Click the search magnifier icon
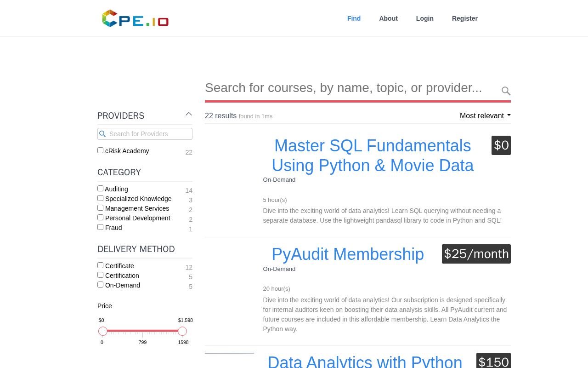This screenshot has height=368, width=588. pyautogui.click(x=506, y=91)
